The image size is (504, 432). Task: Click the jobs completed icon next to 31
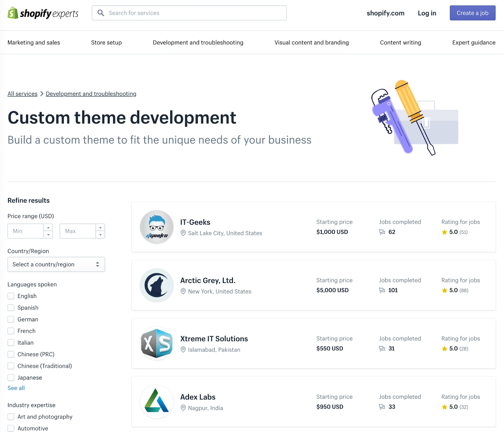tap(382, 349)
